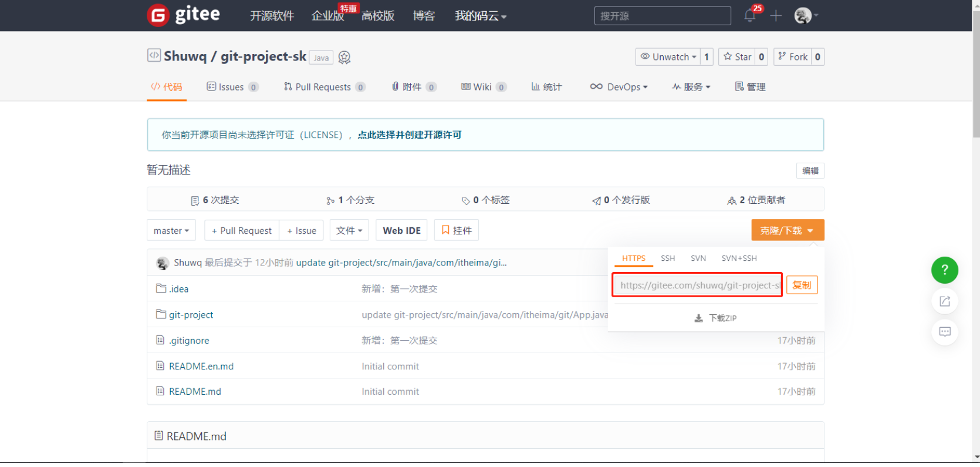The image size is (980, 467).
Task: Click the badge icon beside repository name
Action: [x=344, y=58]
